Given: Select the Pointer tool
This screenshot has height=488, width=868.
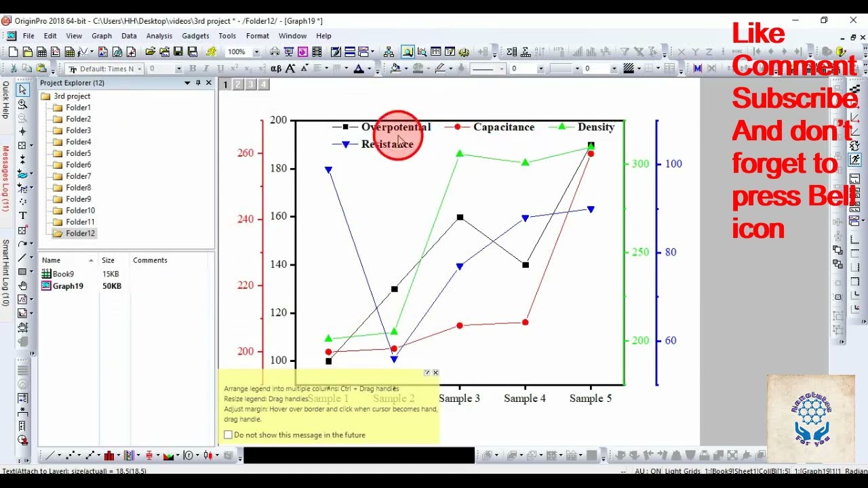Looking at the screenshot, I should pyautogui.click(x=22, y=89).
